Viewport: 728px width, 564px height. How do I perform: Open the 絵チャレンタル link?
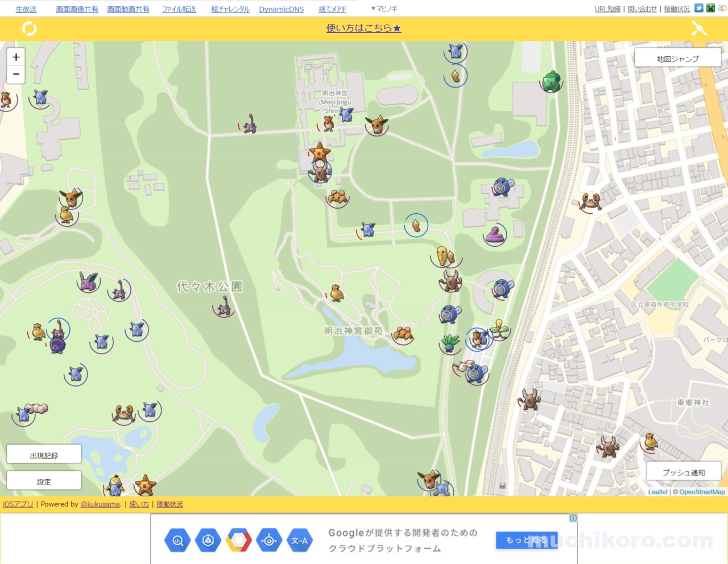[x=230, y=9]
